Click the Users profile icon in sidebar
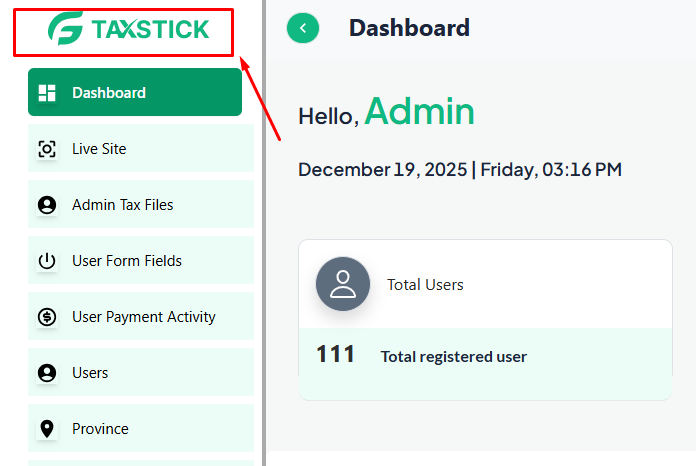The height and width of the screenshot is (466, 696). 47,373
